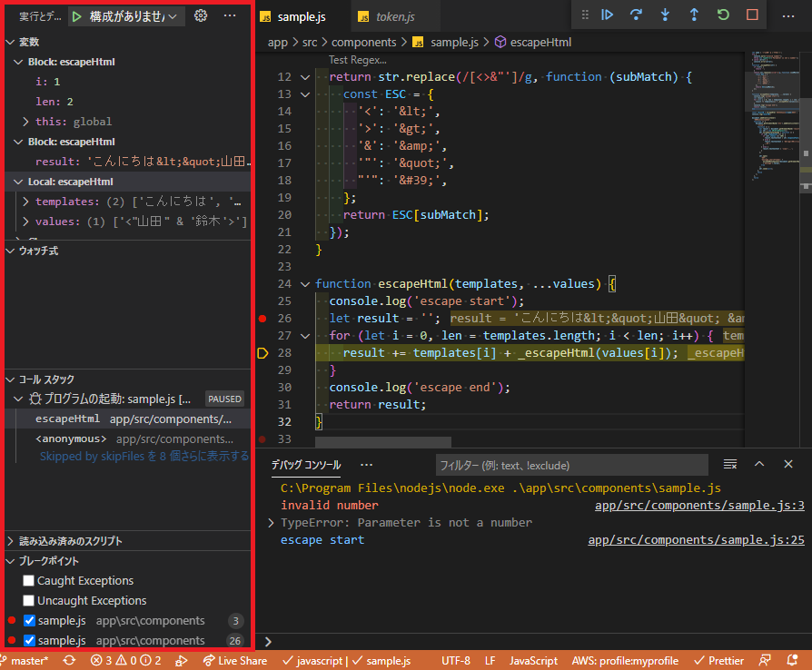Stop the debug session

[752, 15]
